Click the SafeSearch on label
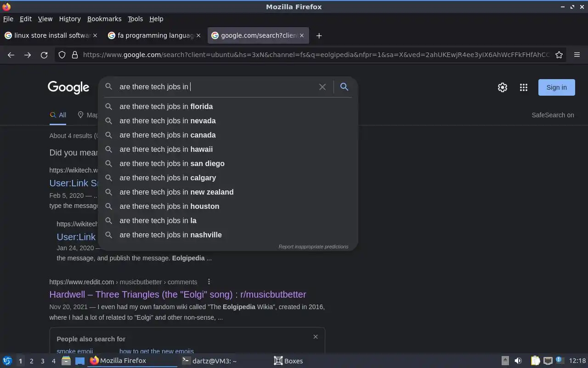The width and height of the screenshot is (588, 368). pyautogui.click(x=553, y=115)
